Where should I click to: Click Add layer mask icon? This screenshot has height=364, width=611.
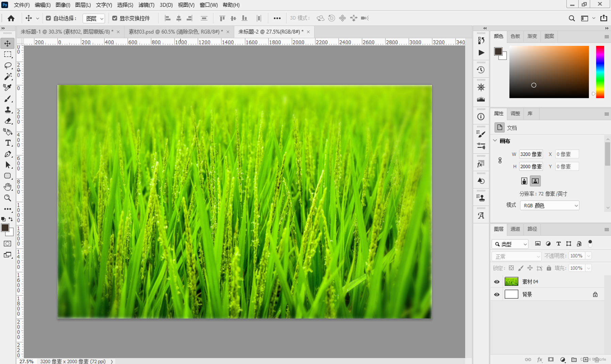(551, 359)
